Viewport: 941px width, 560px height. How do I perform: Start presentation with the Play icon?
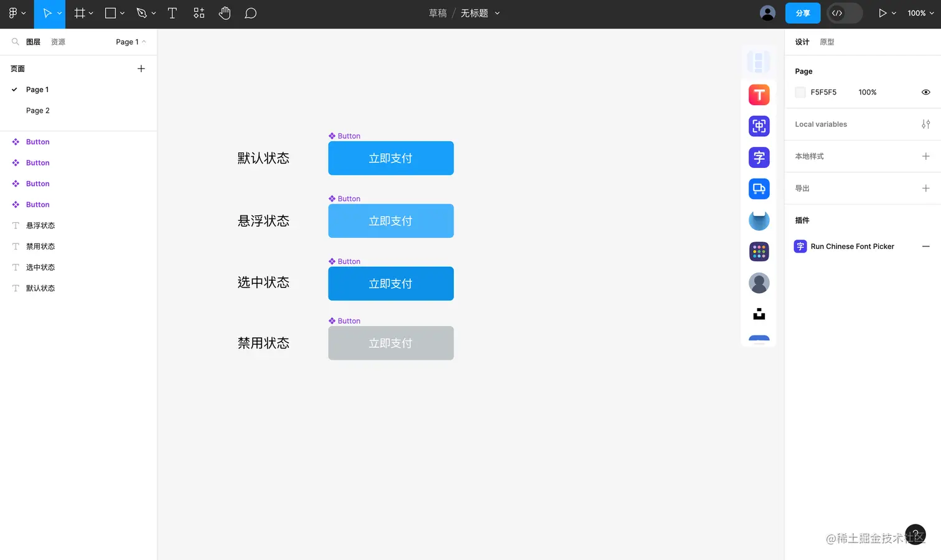pyautogui.click(x=882, y=13)
